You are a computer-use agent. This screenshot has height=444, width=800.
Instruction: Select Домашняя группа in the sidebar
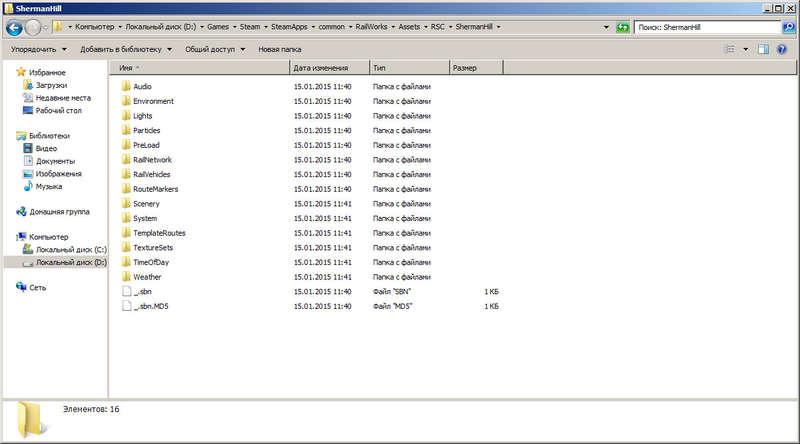(59, 212)
